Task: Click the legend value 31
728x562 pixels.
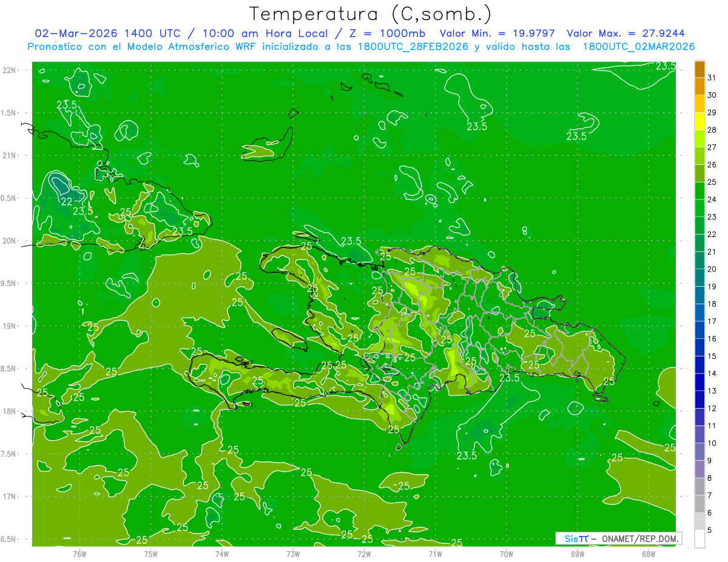Action: coord(712,78)
